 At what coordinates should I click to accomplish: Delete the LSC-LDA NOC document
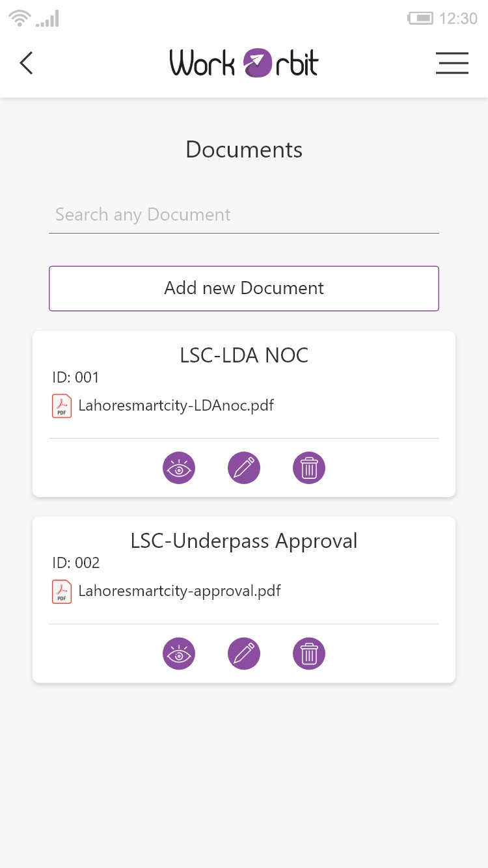309,468
